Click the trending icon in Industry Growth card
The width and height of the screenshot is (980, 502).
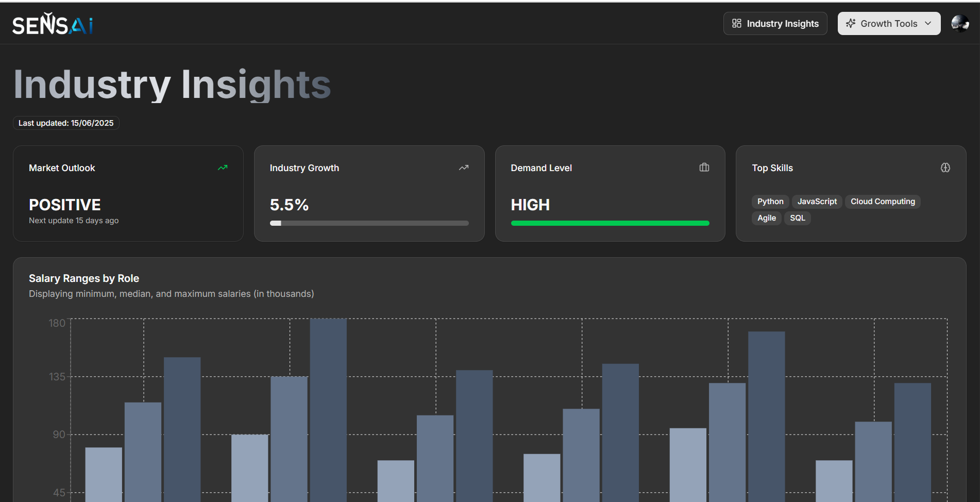tap(464, 168)
